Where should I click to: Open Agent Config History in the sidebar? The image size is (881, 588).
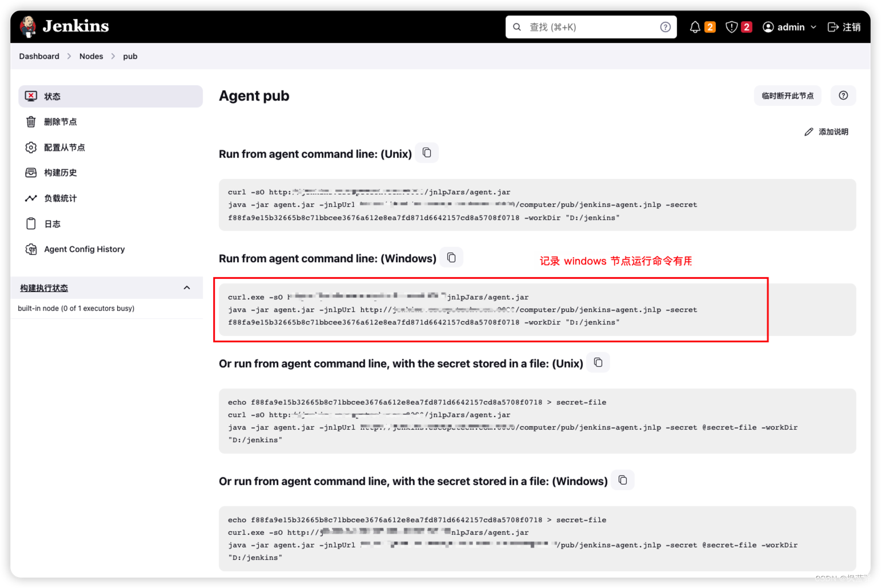coord(111,249)
